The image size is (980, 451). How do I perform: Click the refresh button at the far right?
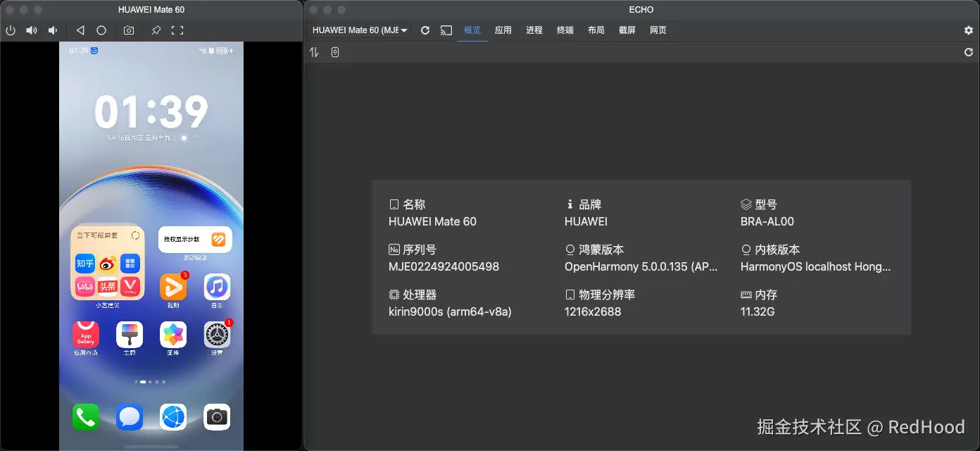969,52
